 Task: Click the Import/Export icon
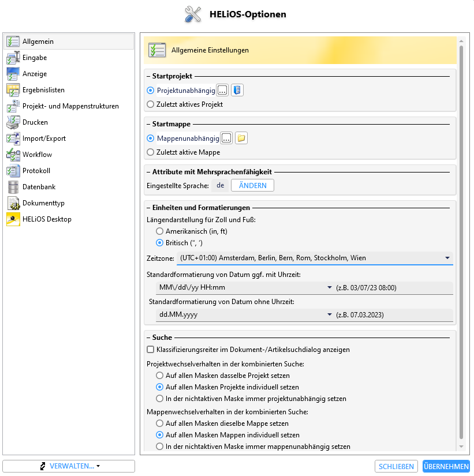click(x=13, y=138)
